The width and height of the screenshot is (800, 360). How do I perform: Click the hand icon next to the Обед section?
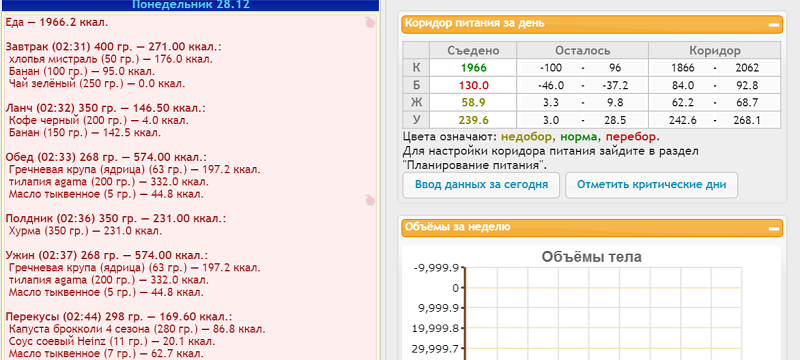(370, 200)
